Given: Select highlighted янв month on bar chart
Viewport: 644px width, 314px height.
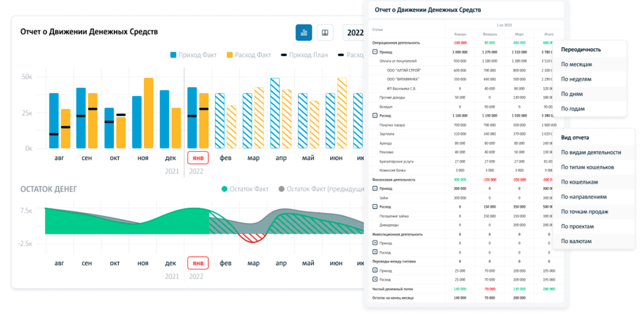Looking at the screenshot, I should point(198,158).
